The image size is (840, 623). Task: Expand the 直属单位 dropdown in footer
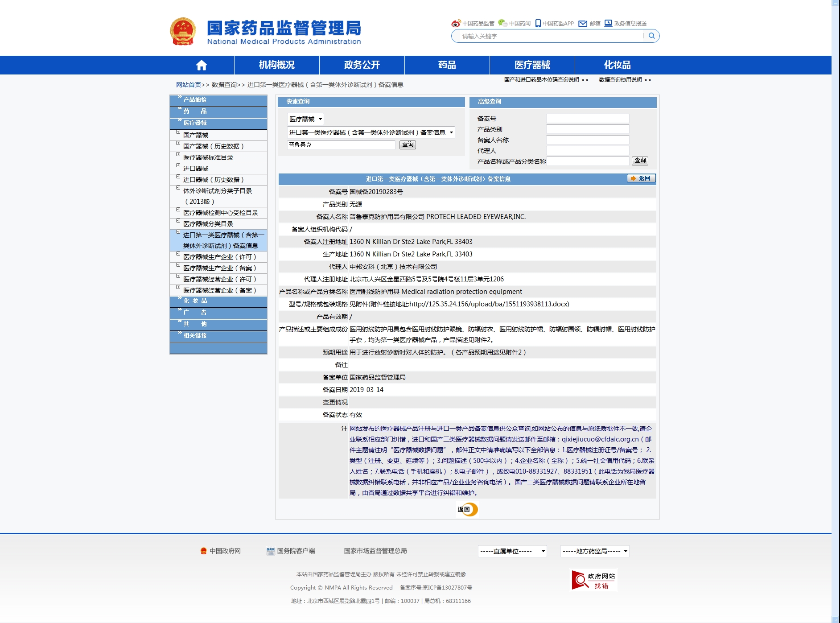[x=512, y=551]
